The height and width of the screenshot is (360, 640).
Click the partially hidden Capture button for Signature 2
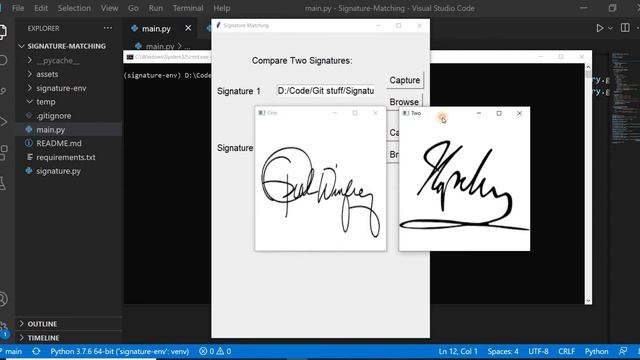click(x=393, y=133)
